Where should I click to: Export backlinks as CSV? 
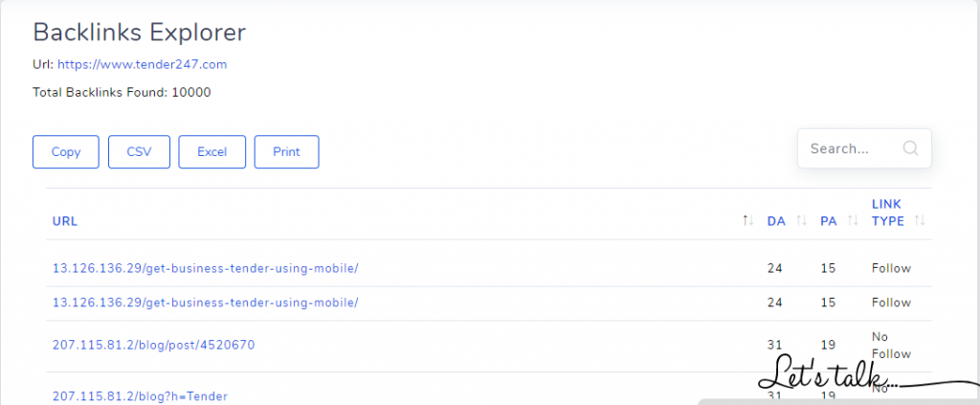click(139, 152)
